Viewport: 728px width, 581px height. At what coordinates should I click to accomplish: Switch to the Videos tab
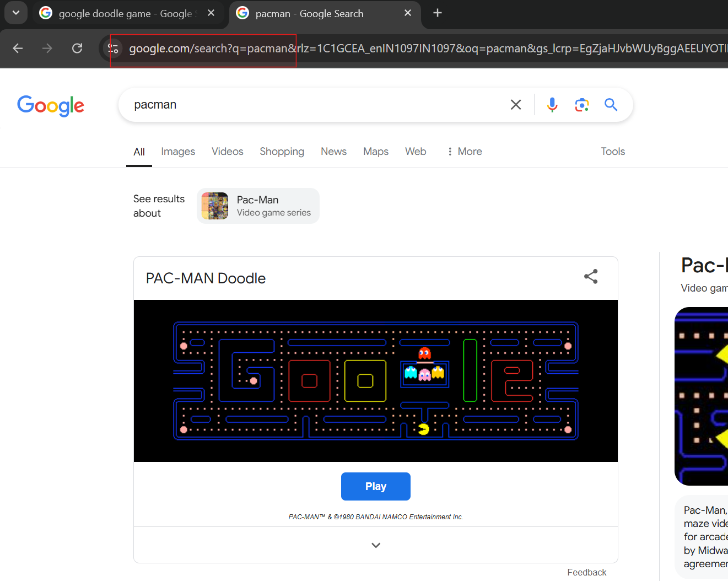click(x=228, y=152)
